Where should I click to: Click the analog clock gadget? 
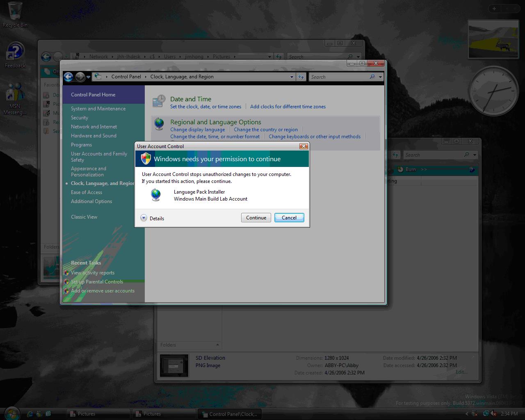point(493,91)
